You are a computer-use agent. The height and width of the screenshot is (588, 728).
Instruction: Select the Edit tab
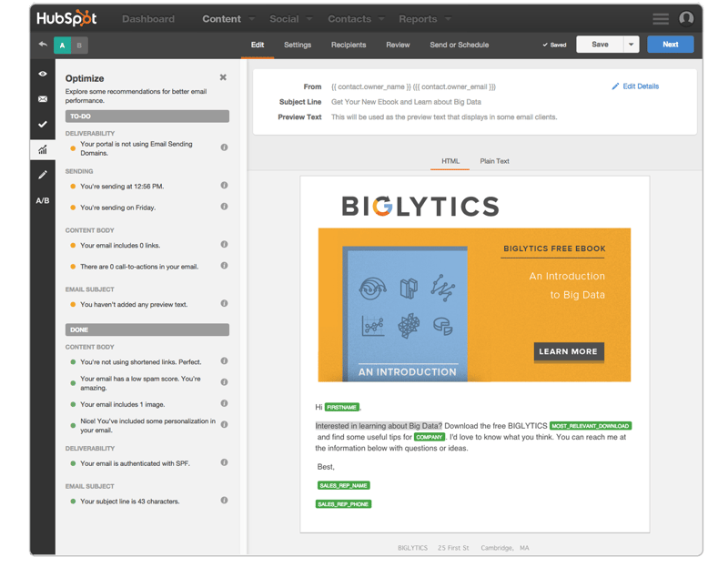tap(258, 45)
